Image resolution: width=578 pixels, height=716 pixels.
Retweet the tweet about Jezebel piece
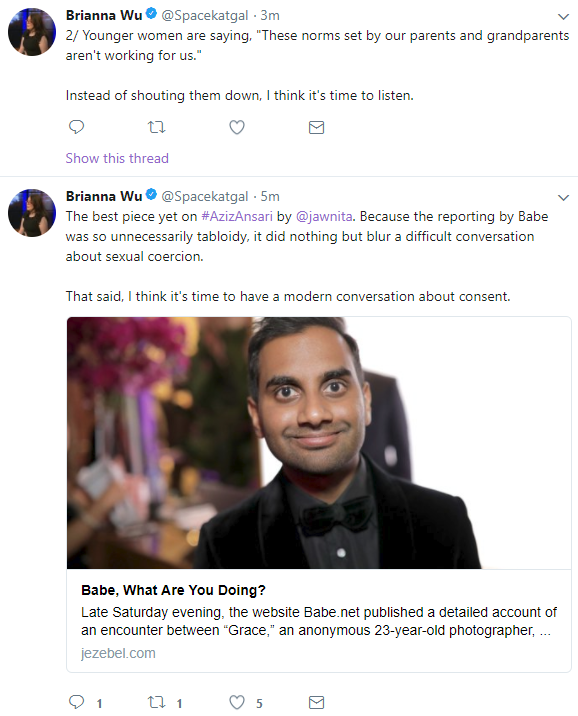[x=157, y=702]
